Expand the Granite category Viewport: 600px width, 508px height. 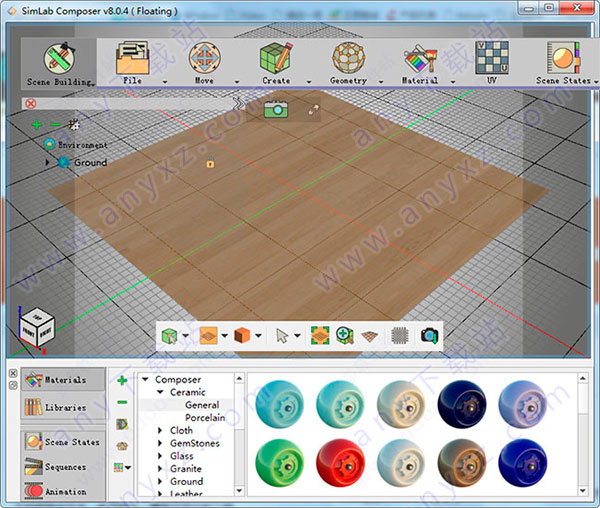pos(160,469)
